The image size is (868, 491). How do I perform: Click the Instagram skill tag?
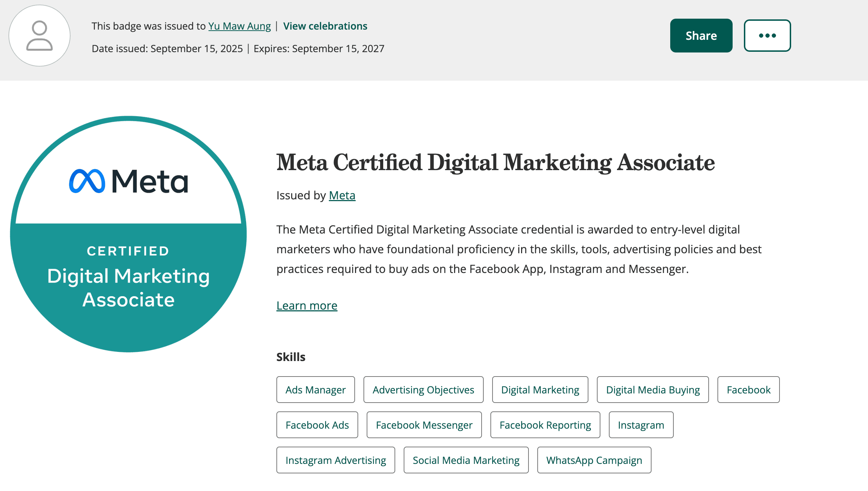tap(641, 425)
